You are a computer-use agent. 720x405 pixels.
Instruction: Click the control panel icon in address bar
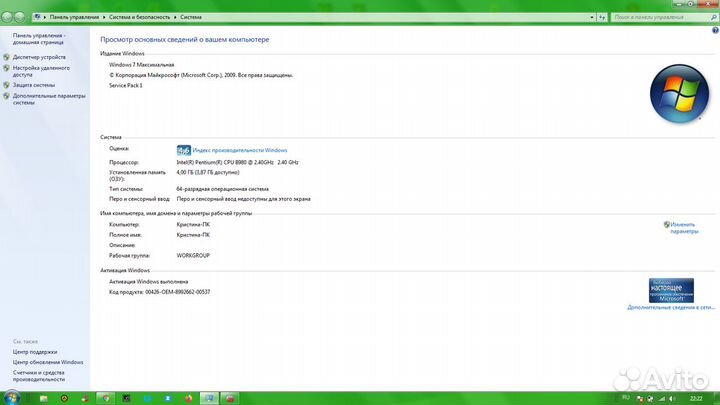37,17
